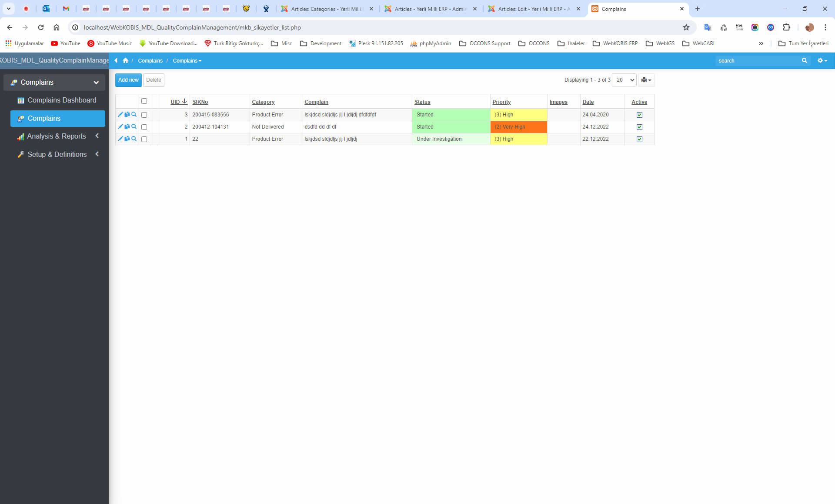Toggle Active checkbox for 24.04.2020 row

pos(639,115)
